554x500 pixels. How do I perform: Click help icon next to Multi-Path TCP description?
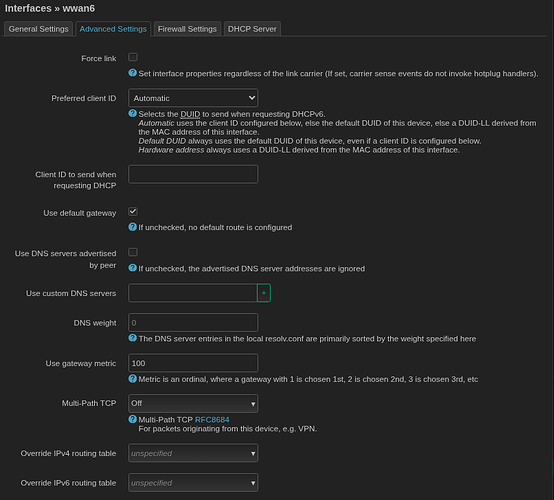coord(132,419)
